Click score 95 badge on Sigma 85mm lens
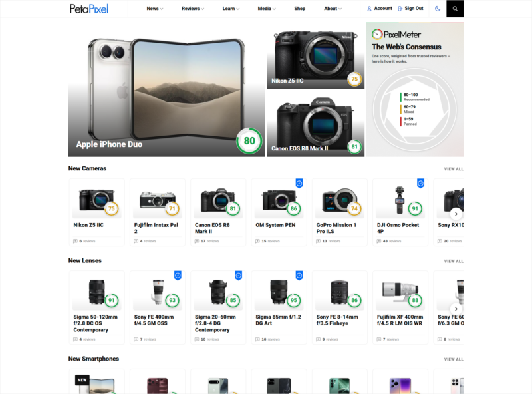 294,300
